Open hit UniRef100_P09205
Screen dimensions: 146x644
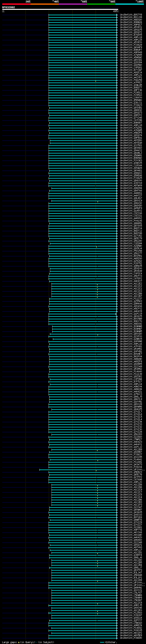[131, 631]
